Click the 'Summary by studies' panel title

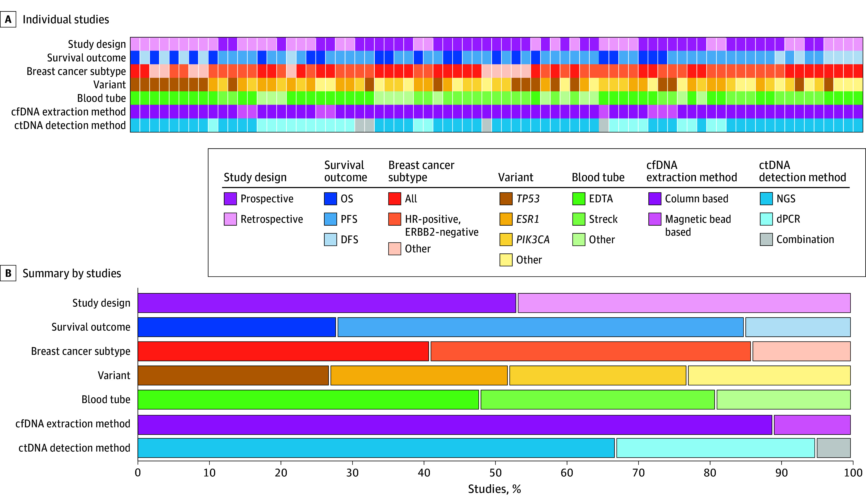72,273
